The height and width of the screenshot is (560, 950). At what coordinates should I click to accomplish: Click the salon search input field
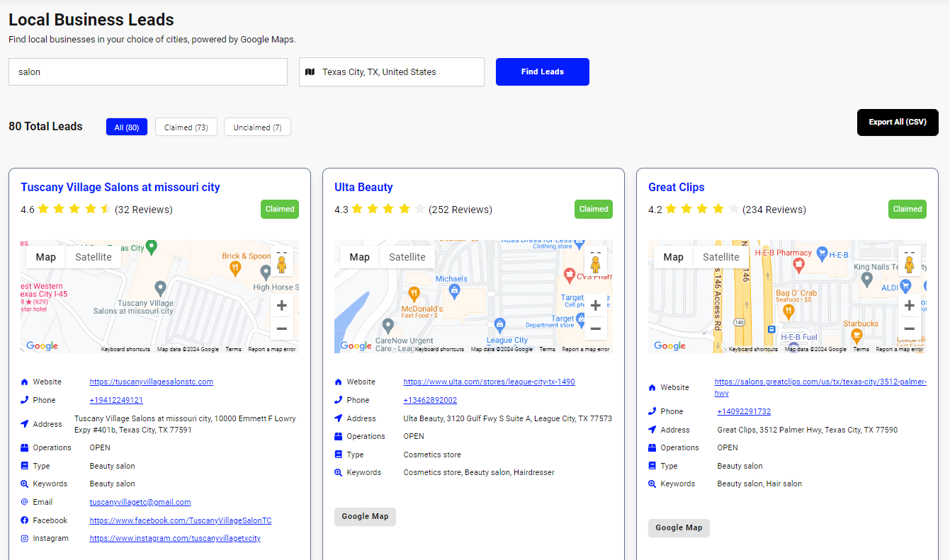(x=147, y=72)
